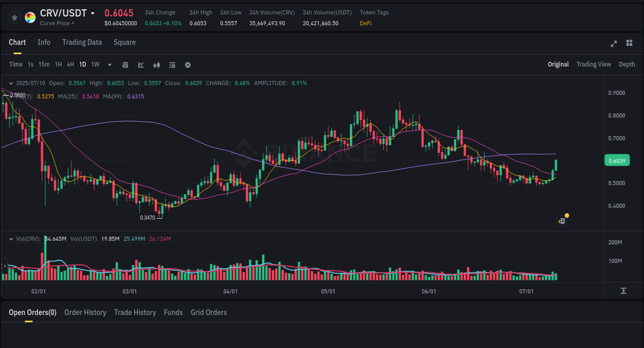Expand the chart to fullscreen
This screenshot has height=348, width=644.
(613, 44)
